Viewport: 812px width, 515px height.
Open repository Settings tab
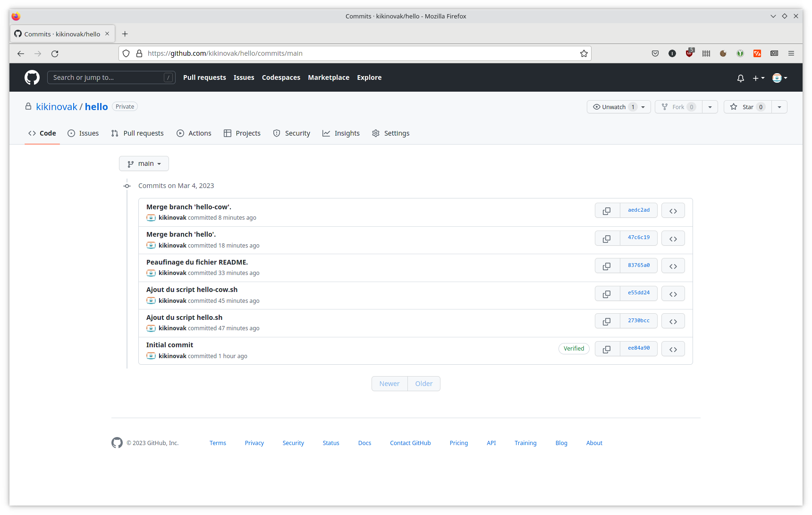(391, 133)
